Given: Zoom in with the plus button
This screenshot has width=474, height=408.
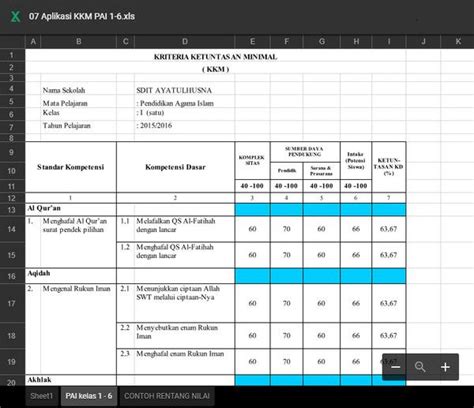Looking at the screenshot, I should point(445,367).
